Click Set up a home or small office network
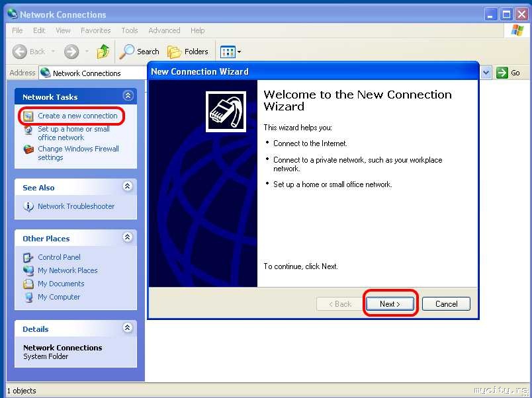 (x=73, y=134)
